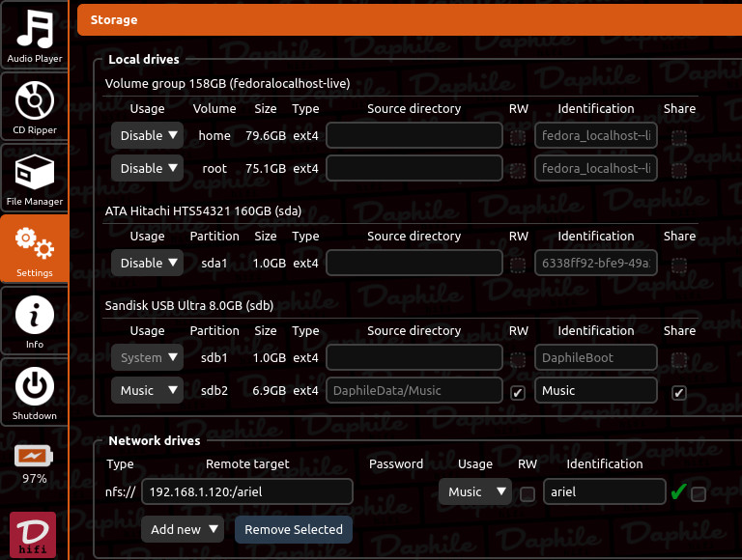
Task: Toggle RW checkbox for root volume
Action: (518, 170)
